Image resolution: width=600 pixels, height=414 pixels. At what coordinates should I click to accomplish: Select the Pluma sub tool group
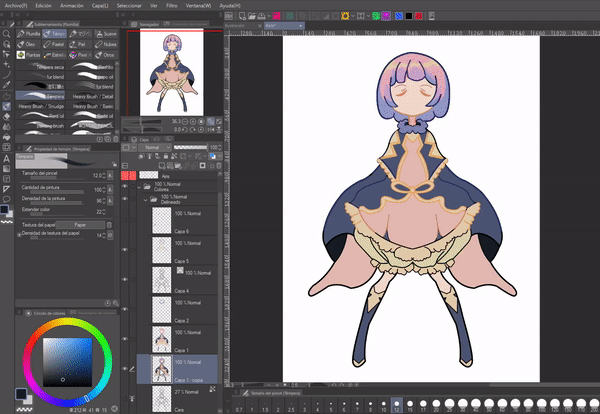coord(29,33)
